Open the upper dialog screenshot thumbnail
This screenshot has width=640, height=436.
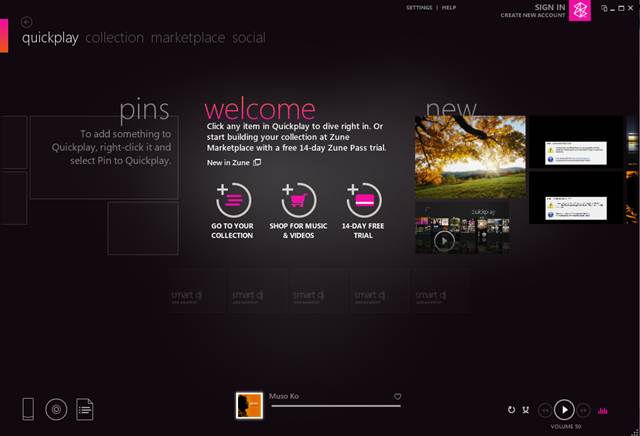coord(576,142)
